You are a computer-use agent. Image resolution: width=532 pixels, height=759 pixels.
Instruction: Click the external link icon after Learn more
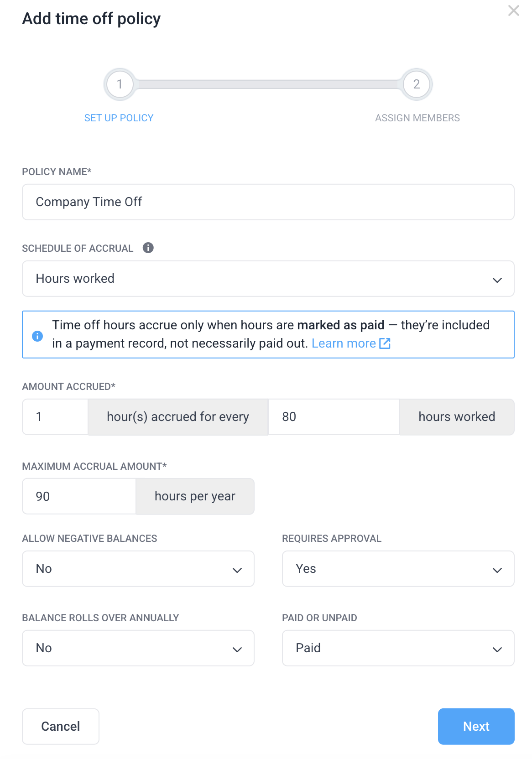(x=385, y=343)
